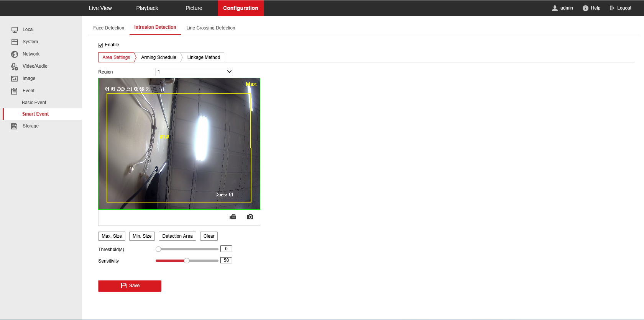Click inside the camera preview image
This screenshot has height=320, width=644.
[179, 144]
